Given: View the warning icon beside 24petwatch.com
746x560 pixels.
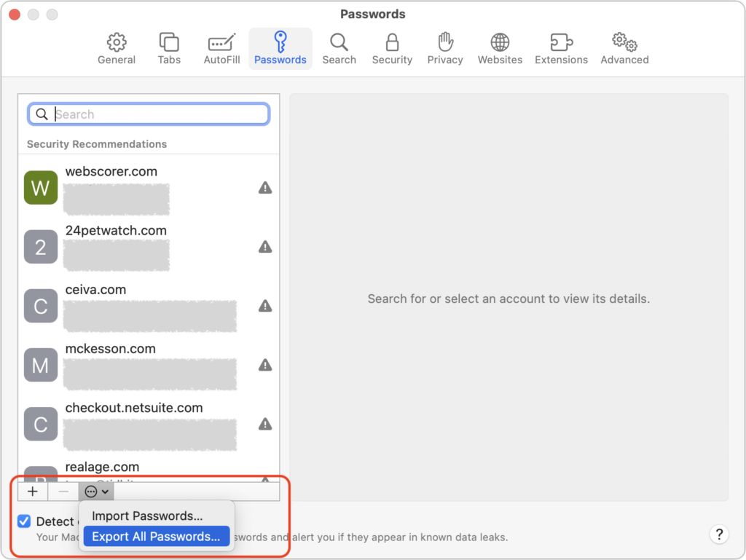Looking at the screenshot, I should click(x=265, y=247).
